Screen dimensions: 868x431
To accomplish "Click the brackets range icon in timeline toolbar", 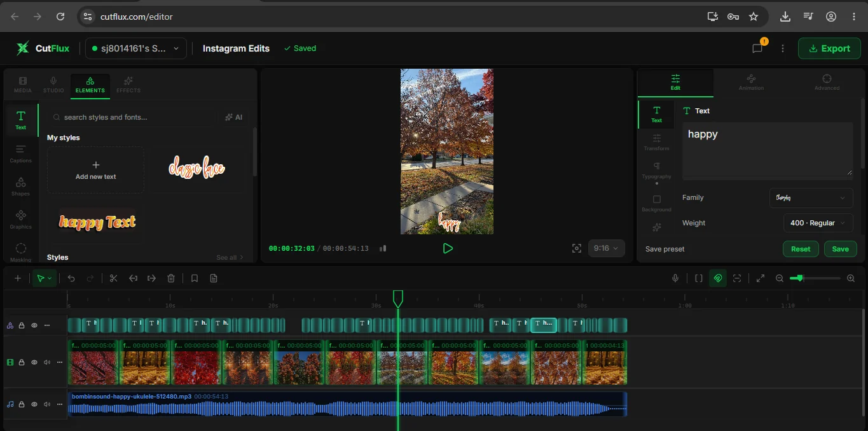I will (x=699, y=278).
